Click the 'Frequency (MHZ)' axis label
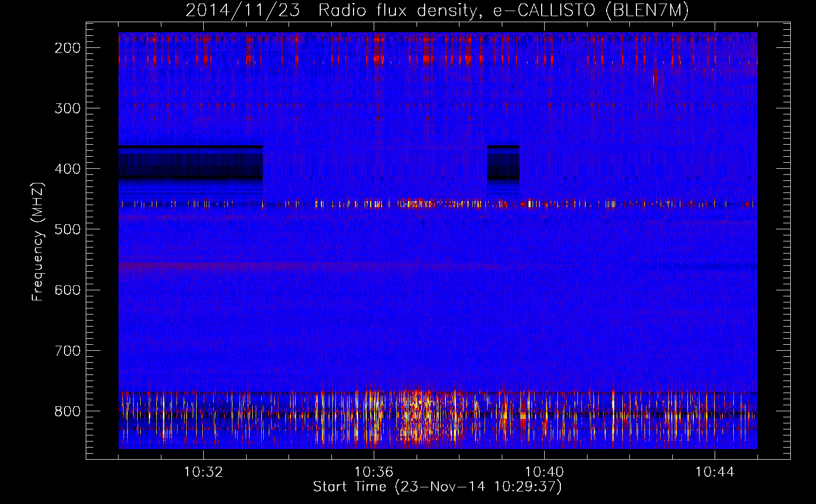 (x=38, y=241)
